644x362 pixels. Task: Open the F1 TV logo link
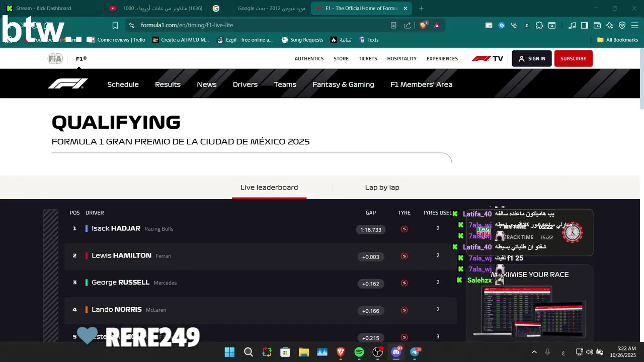[488, 59]
